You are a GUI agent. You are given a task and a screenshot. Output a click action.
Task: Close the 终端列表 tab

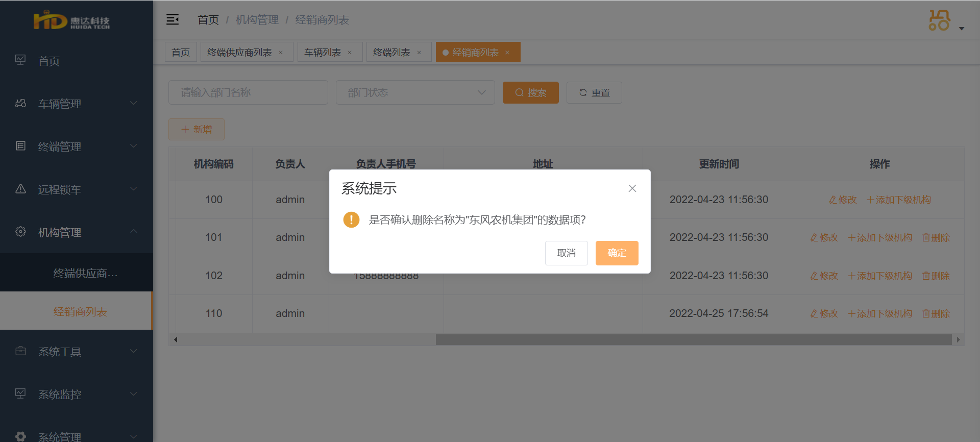point(419,53)
